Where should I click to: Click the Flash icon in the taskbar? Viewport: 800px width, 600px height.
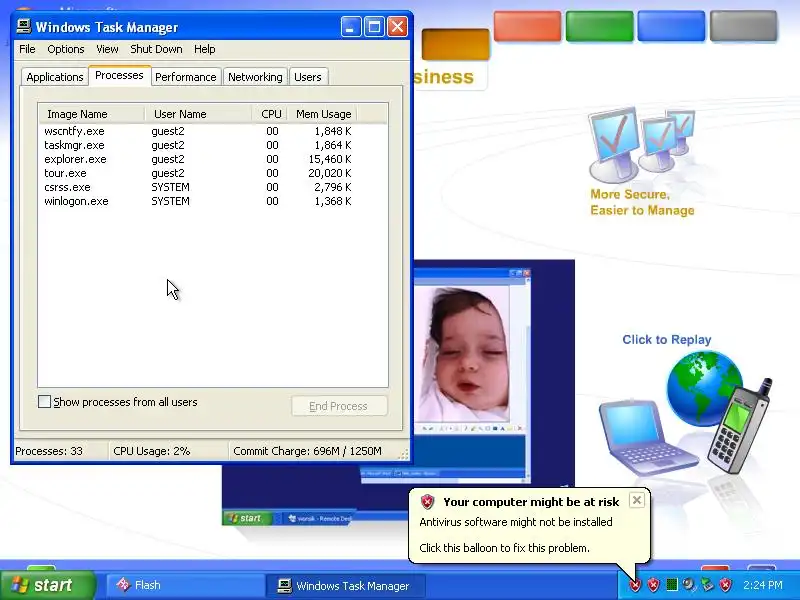pyautogui.click(x=123, y=585)
